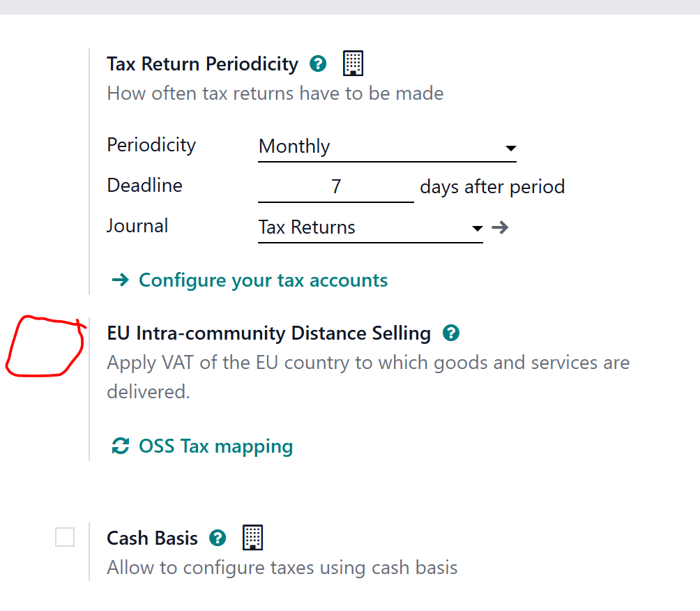Viewport: 700px width, 611px height.
Task: Click the help icon beside Cash Basis
Action: tap(218, 538)
